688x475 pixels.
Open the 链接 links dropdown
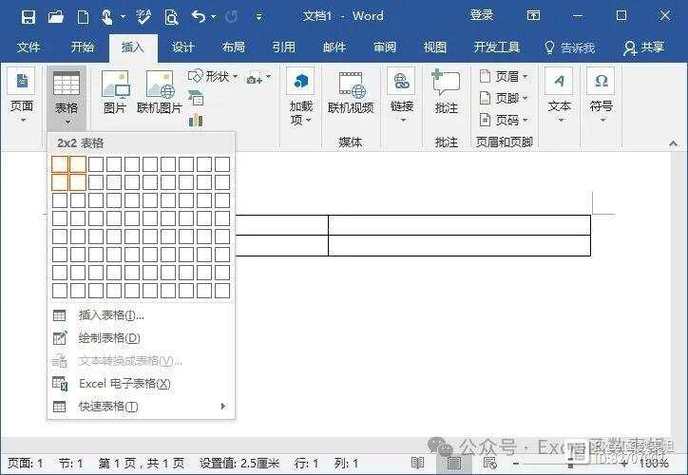tap(401, 96)
